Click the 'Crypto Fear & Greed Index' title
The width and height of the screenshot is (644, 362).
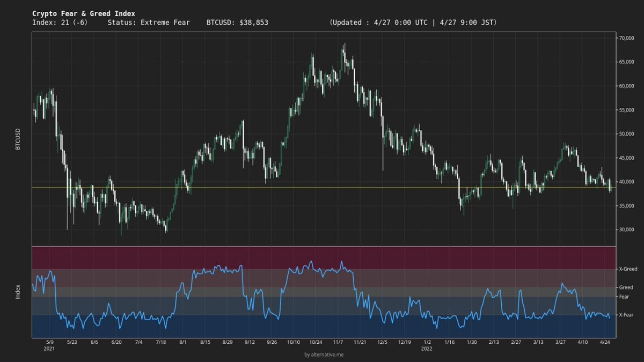point(84,13)
